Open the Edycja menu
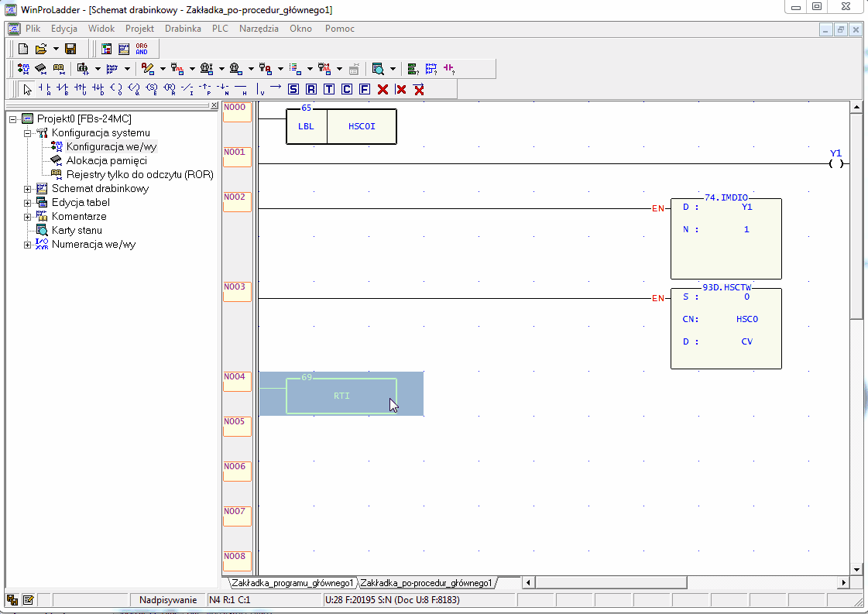 64,28
